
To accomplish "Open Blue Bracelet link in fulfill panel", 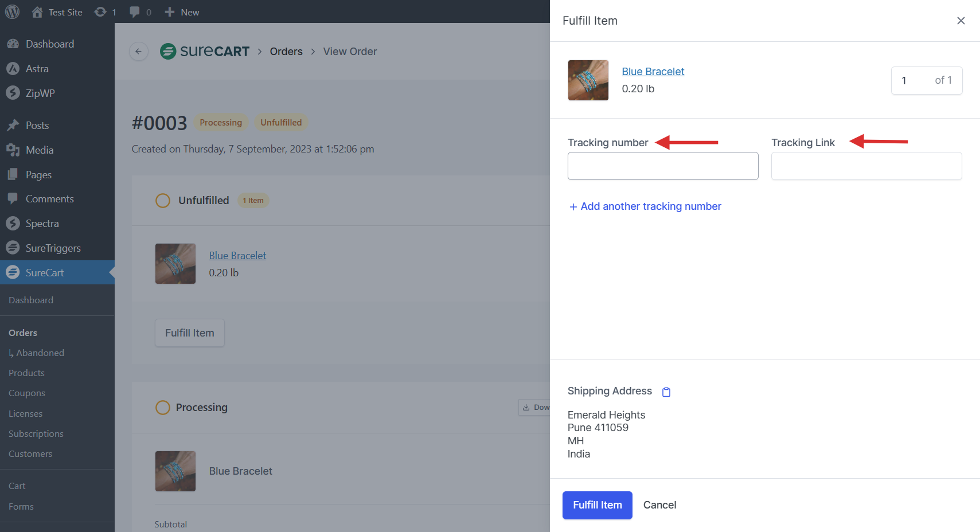I will click(x=653, y=72).
